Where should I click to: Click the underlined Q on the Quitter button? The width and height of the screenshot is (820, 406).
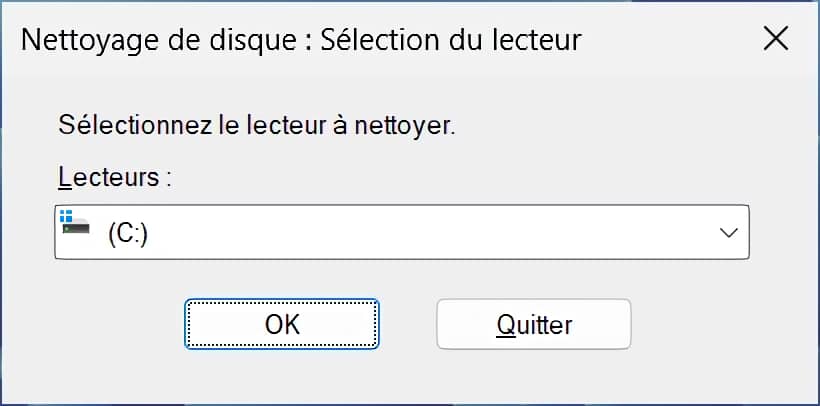click(x=506, y=324)
